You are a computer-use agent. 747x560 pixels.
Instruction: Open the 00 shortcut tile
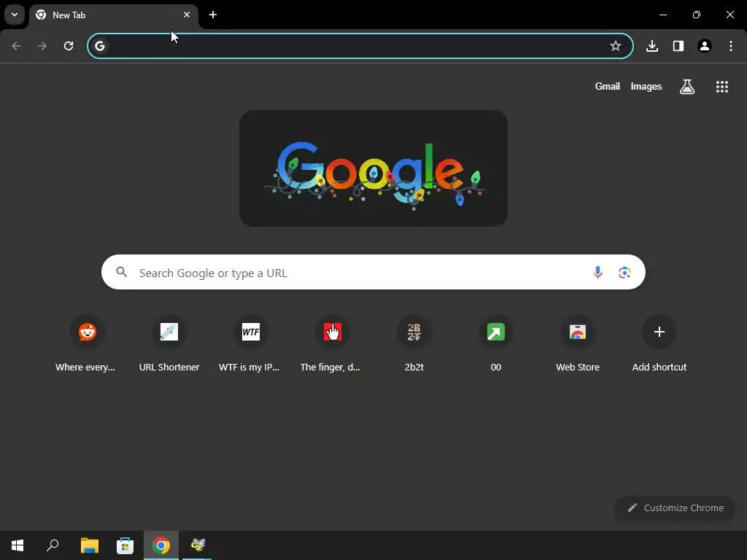coord(496,344)
